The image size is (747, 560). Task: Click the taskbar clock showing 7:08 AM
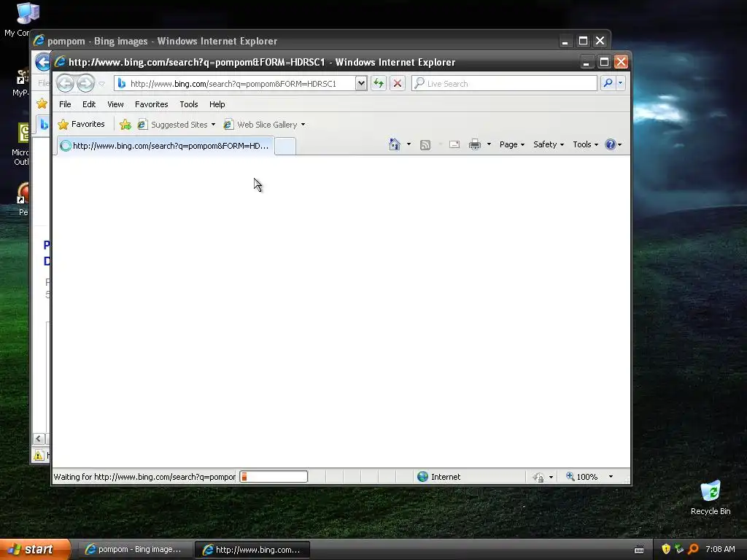(x=720, y=549)
